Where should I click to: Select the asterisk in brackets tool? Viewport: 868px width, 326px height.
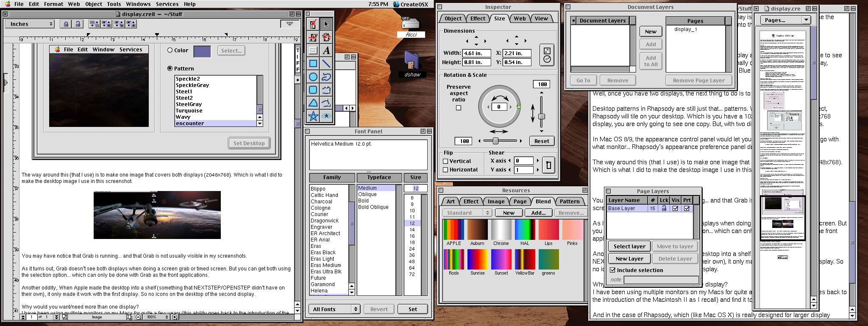click(326, 116)
